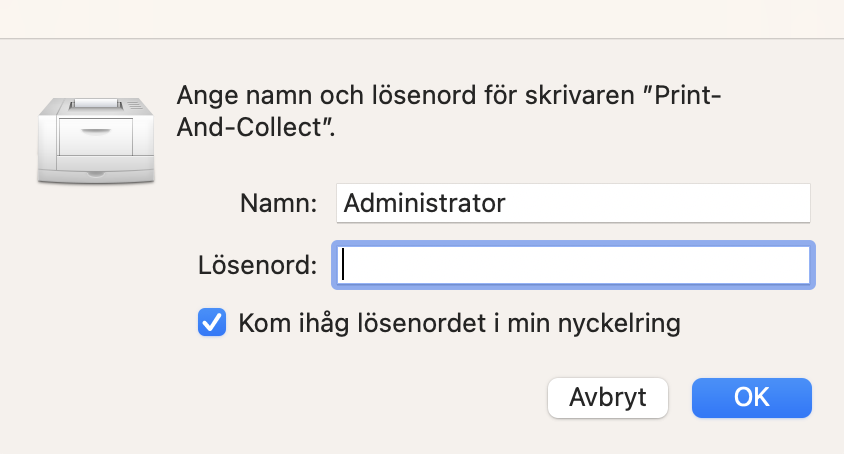Click the "Lösenord:" field label
This screenshot has width=844, height=454.
coord(257,265)
